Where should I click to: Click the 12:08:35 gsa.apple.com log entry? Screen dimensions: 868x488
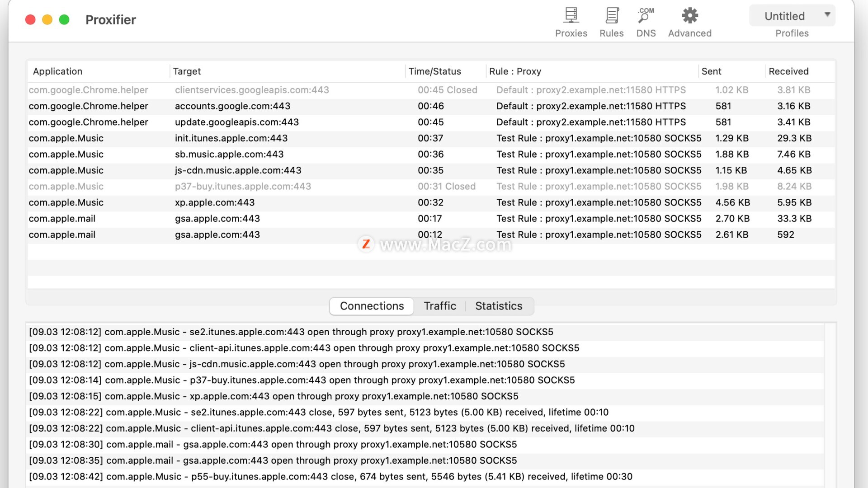tap(425, 461)
